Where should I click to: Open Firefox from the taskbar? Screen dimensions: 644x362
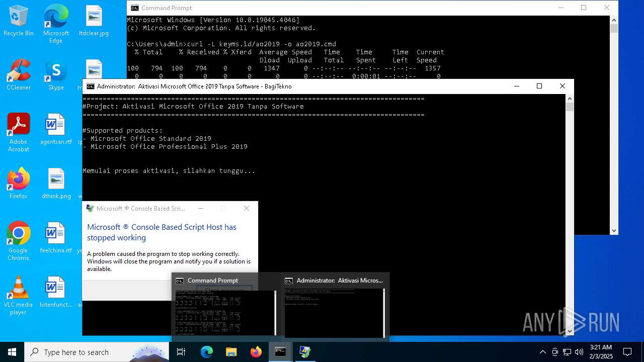click(x=256, y=352)
